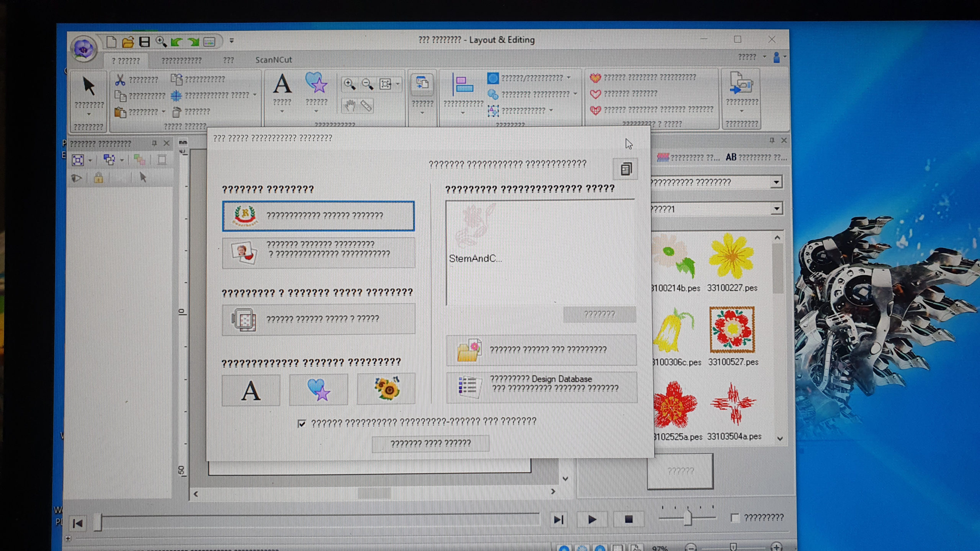The height and width of the screenshot is (551, 980).
Task: Click the bottom-center close button of startup dialog
Action: tap(430, 443)
